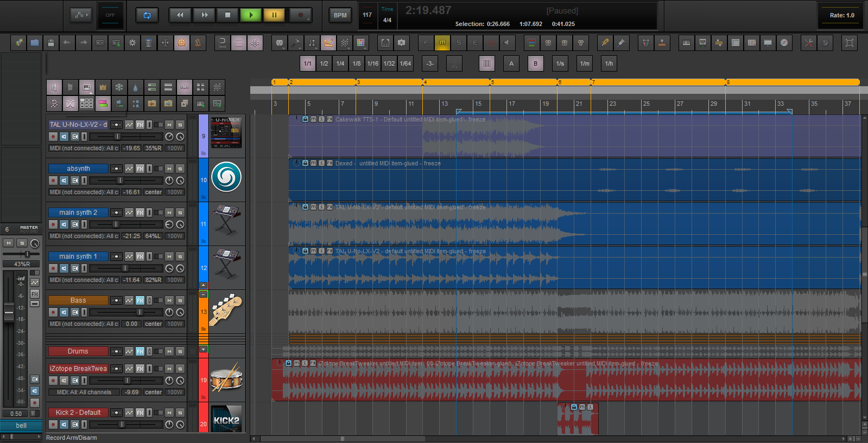This screenshot has width=868, height=443.
Task: Set grid division to 1/16
Action: pos(372,63)
